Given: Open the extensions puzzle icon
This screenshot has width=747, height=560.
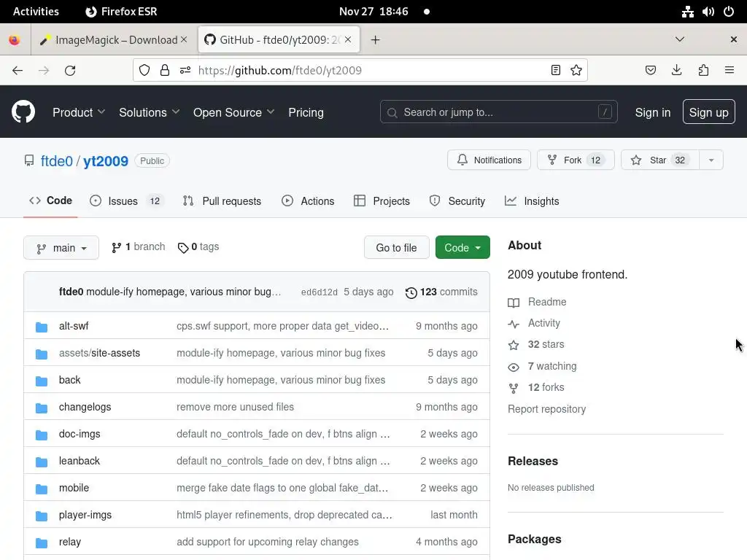Looking at the screenshot, I should pyautogui.click(x=703, y=71).
